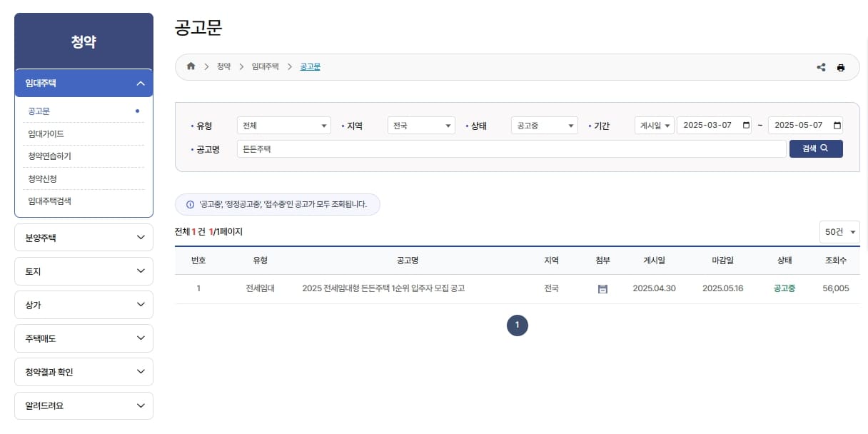The image size is (868, 434).
Task: Click page 1 in the pagination
Action: (x=517, y=325)
